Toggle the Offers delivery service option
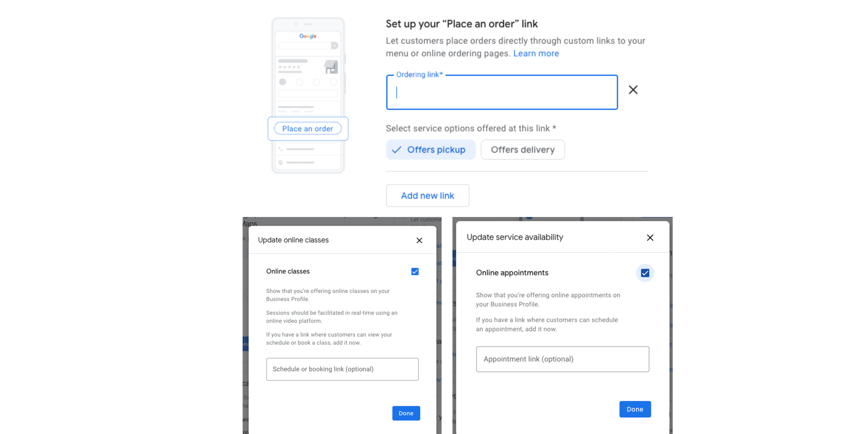Viewport: 868px width, 434px height. pyautogui.click(x=523, y=149)
